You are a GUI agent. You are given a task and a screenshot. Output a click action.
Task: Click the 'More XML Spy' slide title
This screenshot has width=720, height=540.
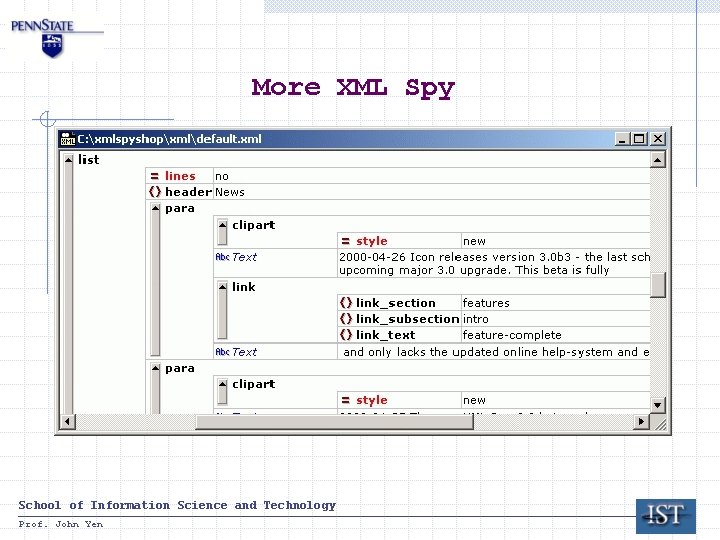click(x=353, y=88)
